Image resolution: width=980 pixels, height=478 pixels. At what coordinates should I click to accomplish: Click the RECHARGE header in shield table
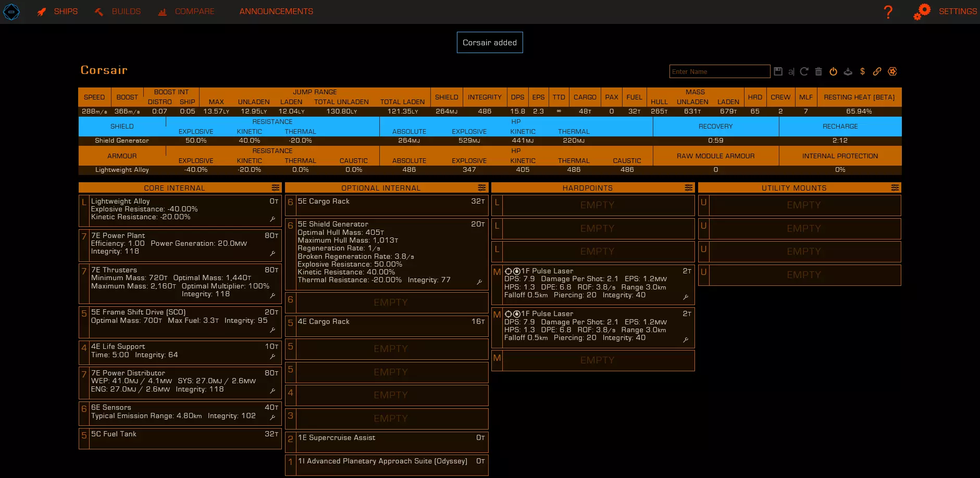coord(840,127)
